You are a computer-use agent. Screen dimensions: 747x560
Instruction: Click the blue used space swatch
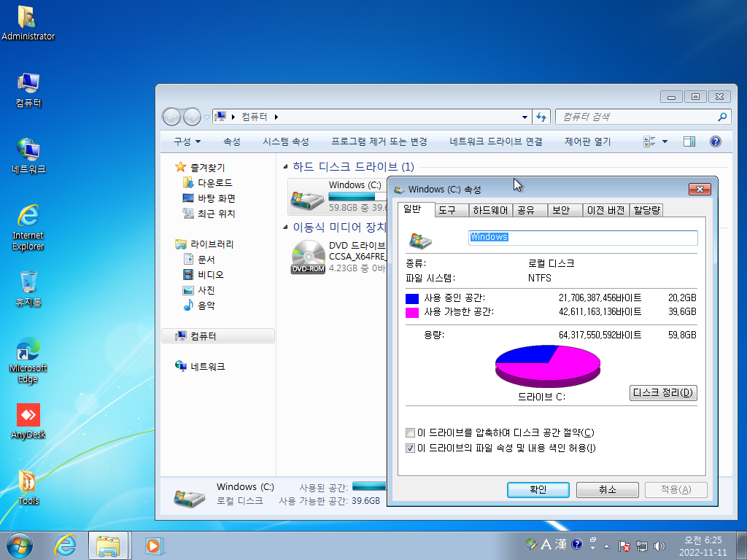(412, 298)
